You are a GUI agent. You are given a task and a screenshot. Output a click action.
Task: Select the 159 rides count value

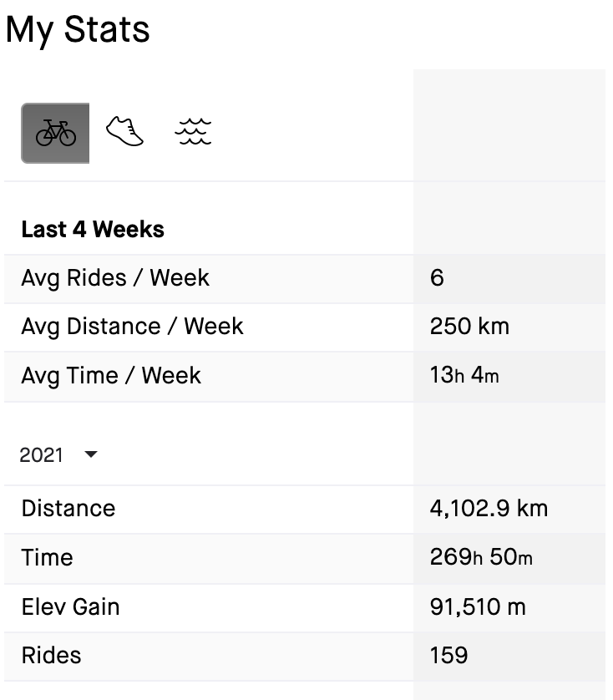coord(449,655)
